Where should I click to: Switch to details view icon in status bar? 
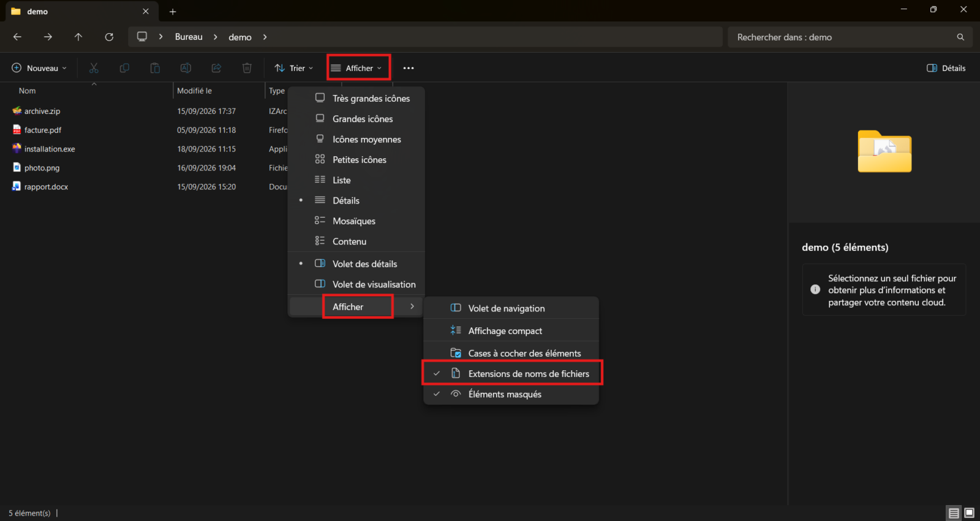954,513
